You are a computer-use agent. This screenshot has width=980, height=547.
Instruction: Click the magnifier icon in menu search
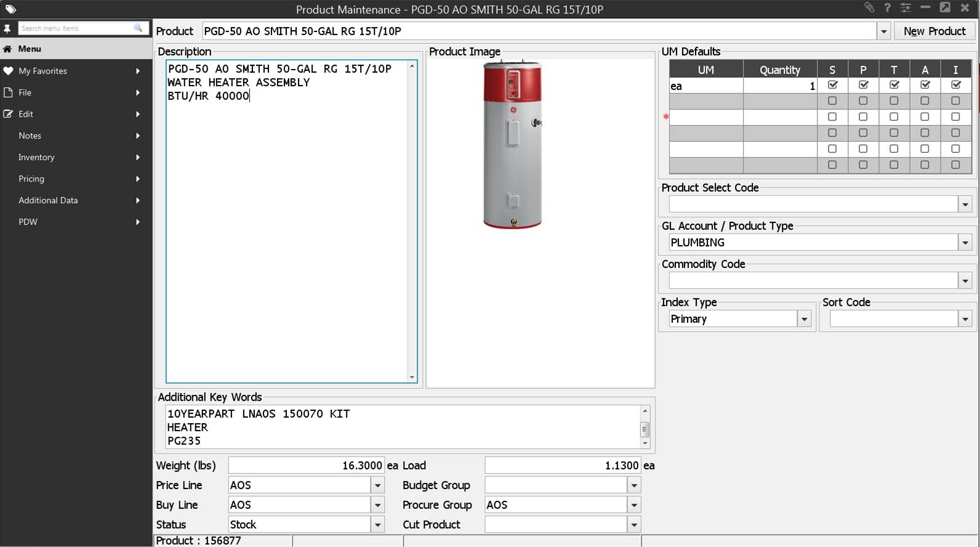[x=138, y=28]
